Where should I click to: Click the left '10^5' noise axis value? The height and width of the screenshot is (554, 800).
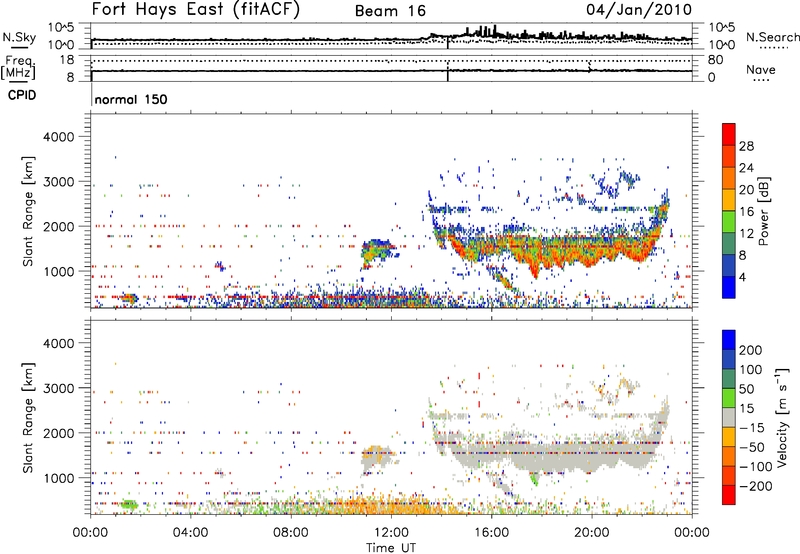61,28
